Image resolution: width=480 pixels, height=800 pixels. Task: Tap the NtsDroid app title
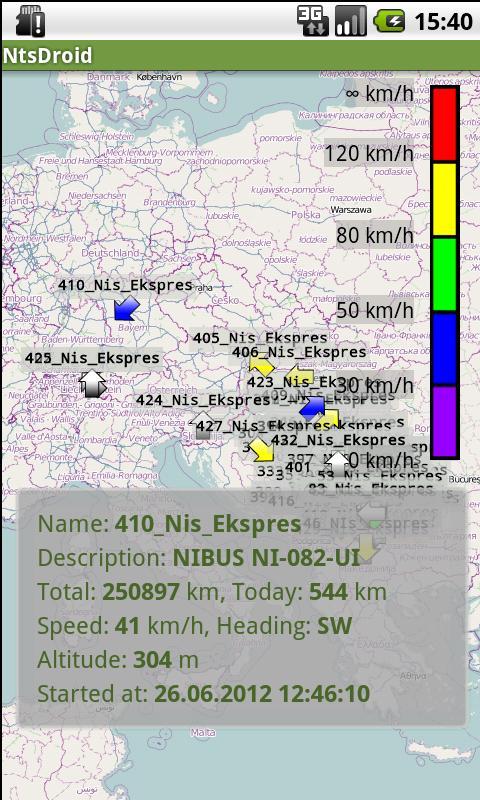pyautogui.click(x=47, y=56)
